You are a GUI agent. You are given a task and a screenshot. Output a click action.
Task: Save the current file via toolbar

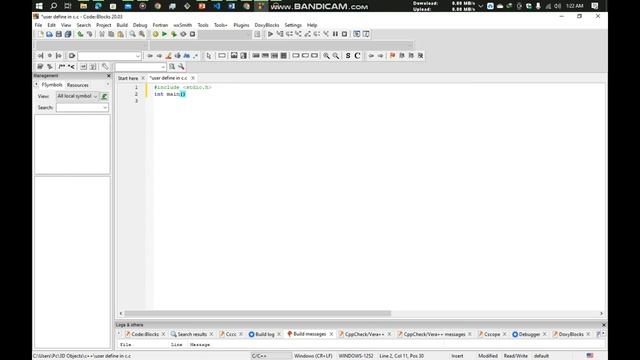tap(59, 34)
